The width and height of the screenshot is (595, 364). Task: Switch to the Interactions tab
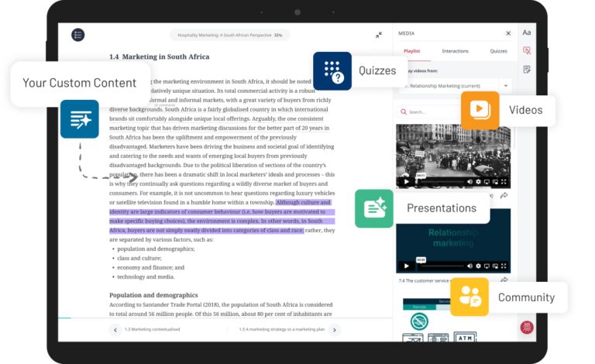455,51
